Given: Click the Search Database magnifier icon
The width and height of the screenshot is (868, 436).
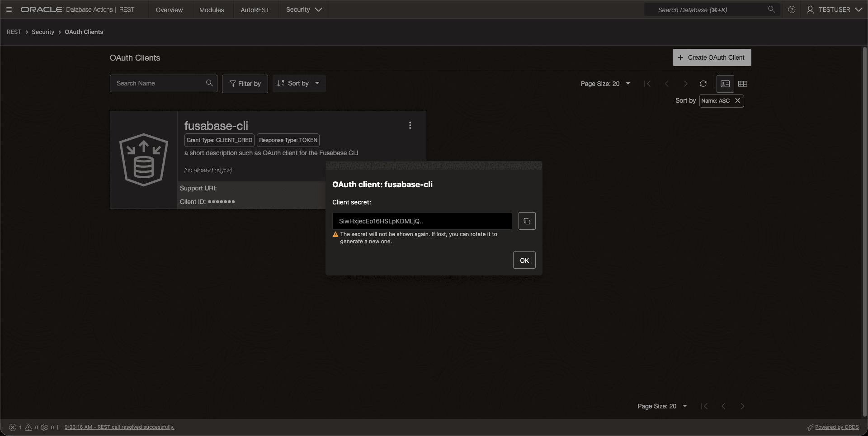Looking at the screenshot, I should tap(771, 9).
